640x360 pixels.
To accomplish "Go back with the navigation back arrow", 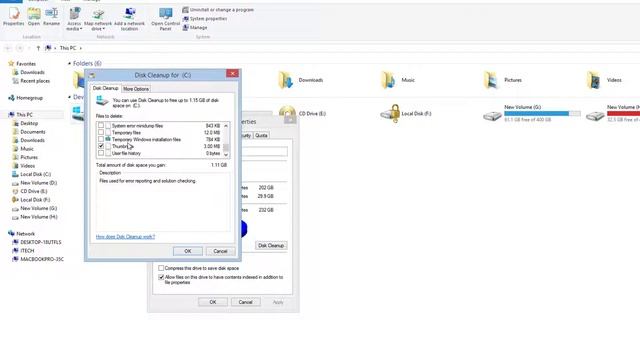I will pos(8,48).
